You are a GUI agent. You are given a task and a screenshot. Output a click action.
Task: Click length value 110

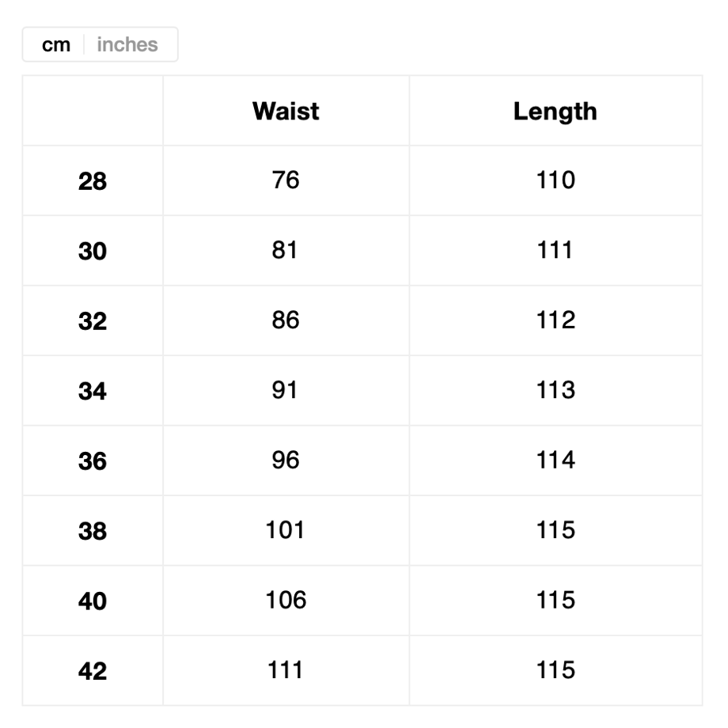point(555,180)
